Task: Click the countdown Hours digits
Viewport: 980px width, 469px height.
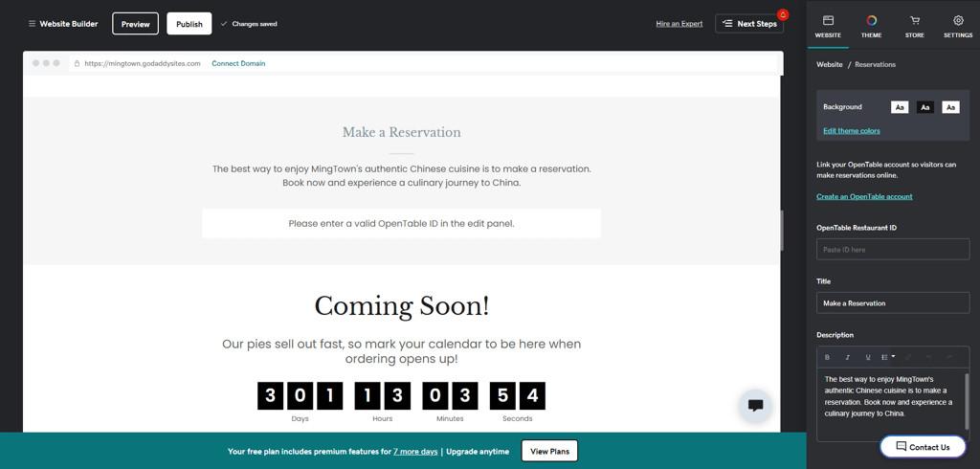Action: [383, 396]
